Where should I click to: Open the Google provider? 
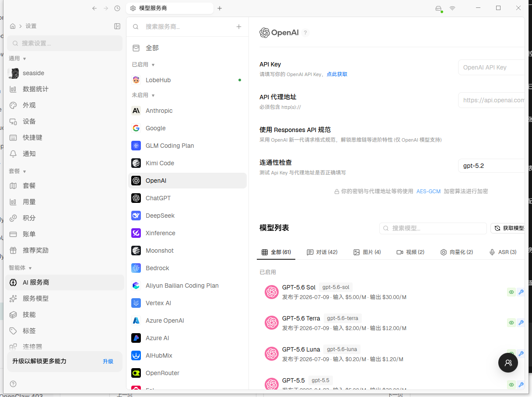[x=187, y=128]
